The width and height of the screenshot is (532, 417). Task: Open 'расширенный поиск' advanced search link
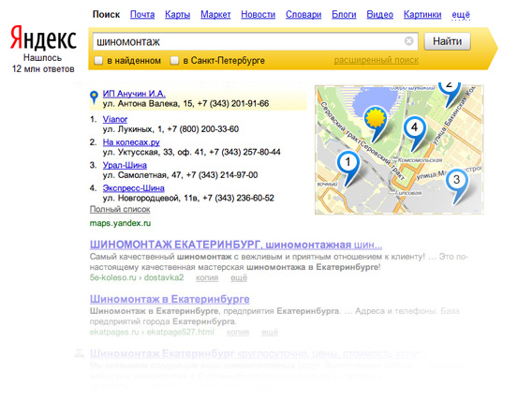(377, 60)
